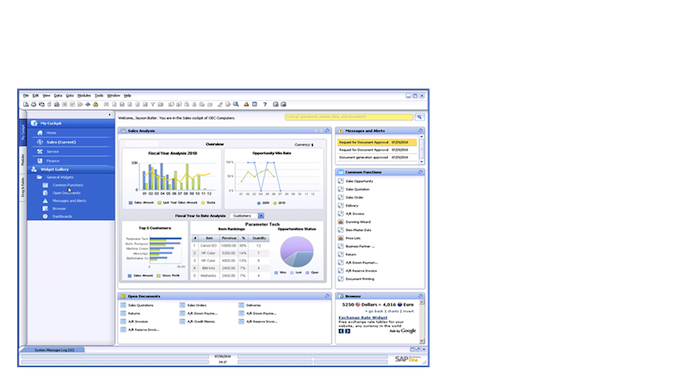Open the Modules menu
686x390 pixels.
84,95
